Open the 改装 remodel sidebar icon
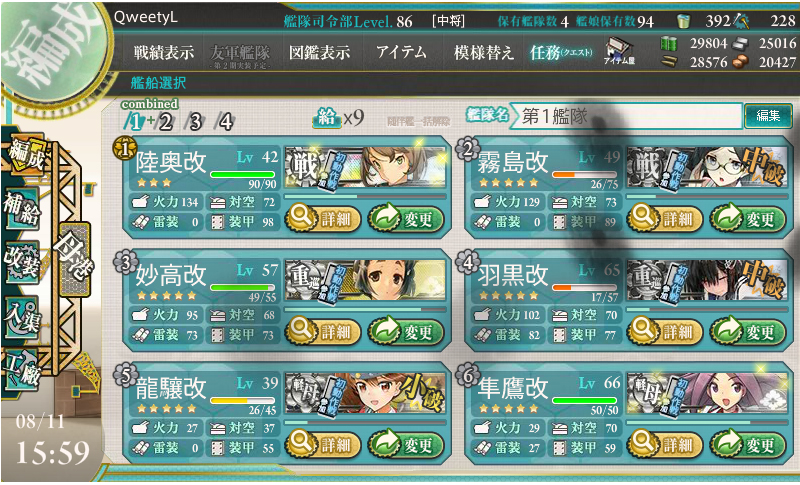The width and height of the screenshot is (800, 485). (22, 261)
